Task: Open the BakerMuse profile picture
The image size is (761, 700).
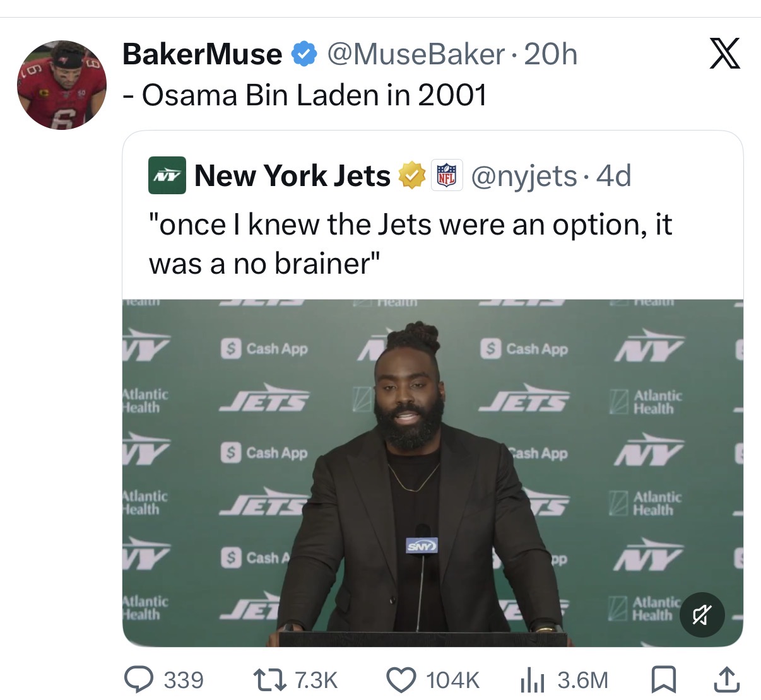Action: pos(61,85)
